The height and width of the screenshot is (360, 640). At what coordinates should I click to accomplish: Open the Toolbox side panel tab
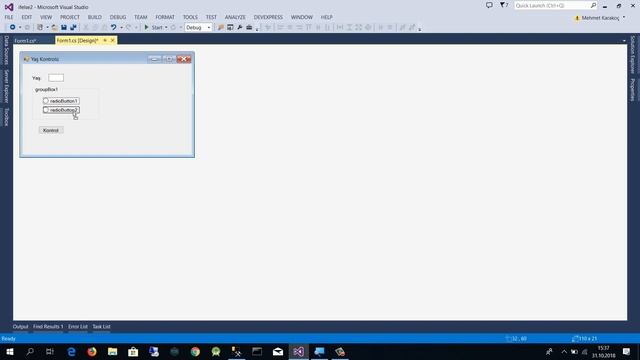point(6,117)
